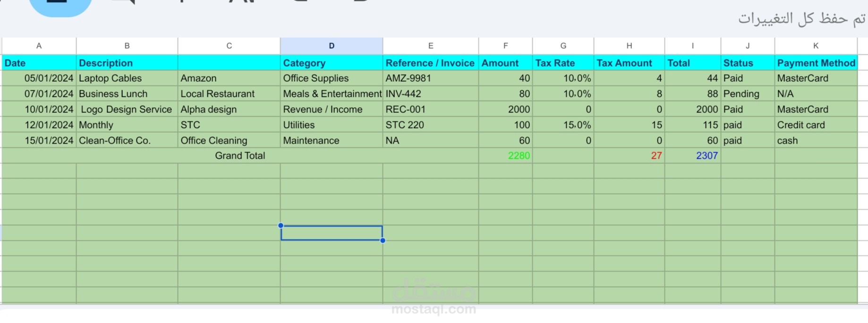Screen dimensions: 868x323
Task: Click the total cell showing 115
Action: (x=693, y=125)
